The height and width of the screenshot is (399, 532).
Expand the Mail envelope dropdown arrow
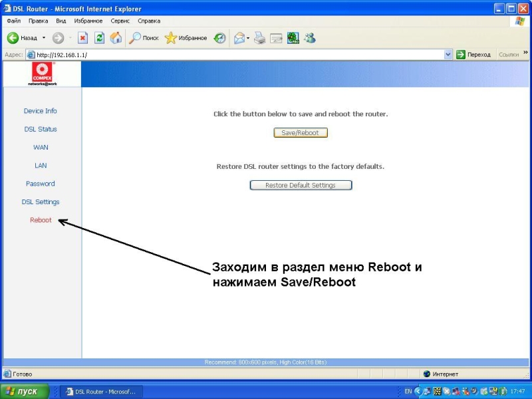[248, 38]
